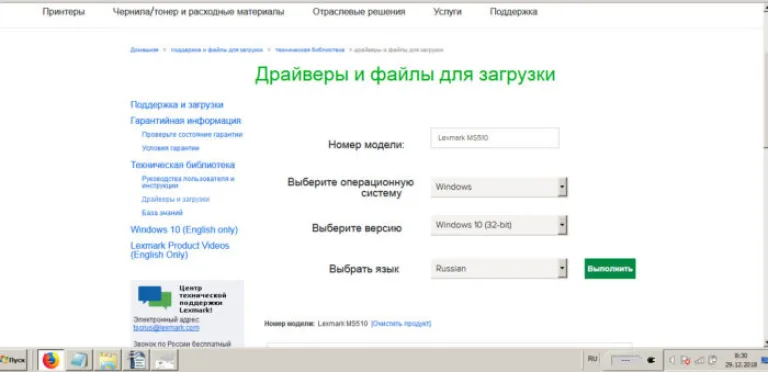768x372 pixels.
Task: Open Windows 10 (English only) link
Action: point(184,230)
